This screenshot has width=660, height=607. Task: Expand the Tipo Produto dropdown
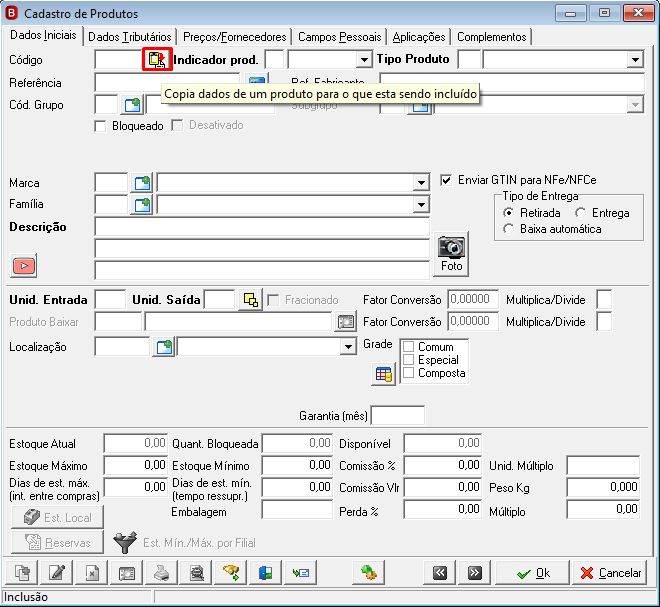click(635, 60)
